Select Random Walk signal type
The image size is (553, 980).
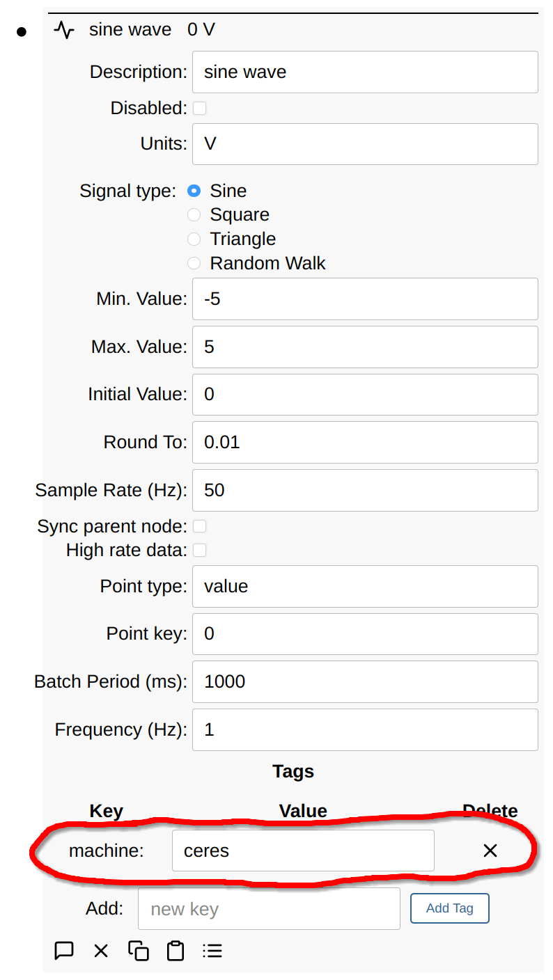point(194,264)
